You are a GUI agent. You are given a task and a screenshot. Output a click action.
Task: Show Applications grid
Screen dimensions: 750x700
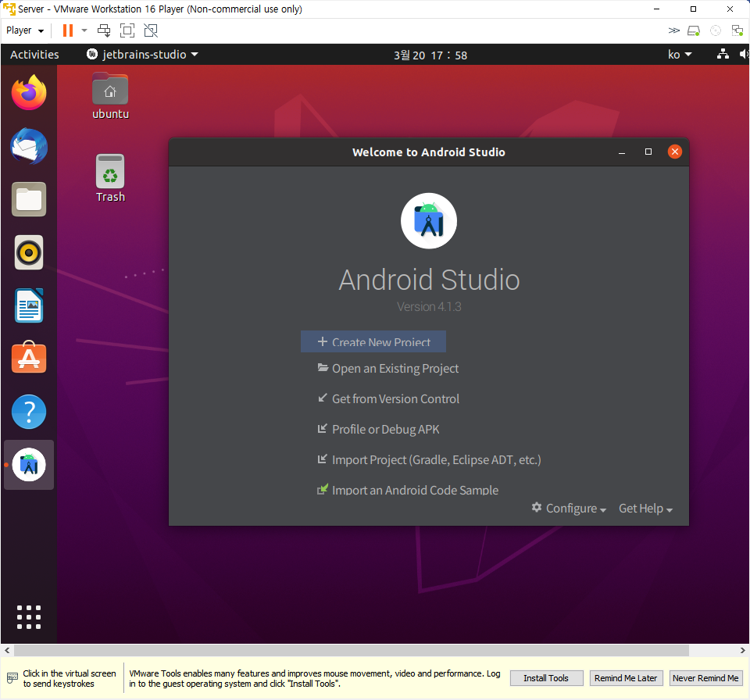point(29,616)
